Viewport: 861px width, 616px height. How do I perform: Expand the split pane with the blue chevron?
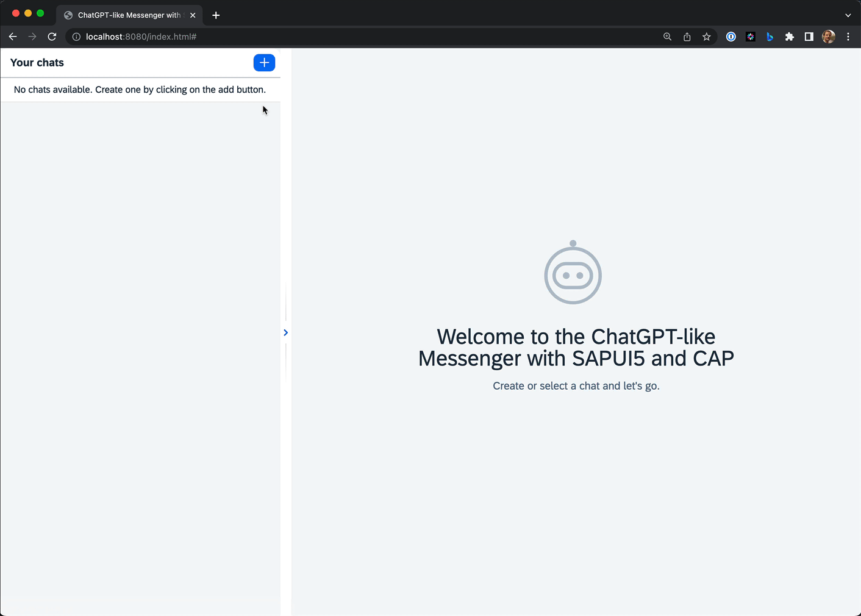pyautogui.click(x=285, y=332)
